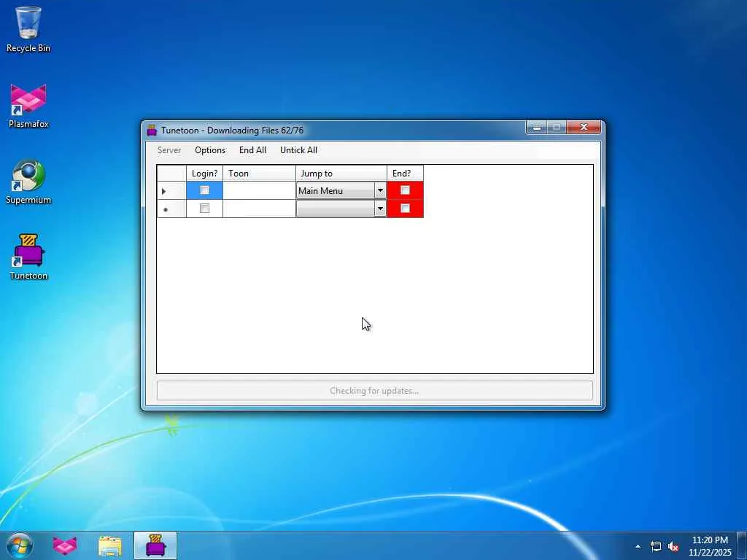This screenshot has height=560, width=747.
Task: Click Untick All in menu bar
Action: 298,150
